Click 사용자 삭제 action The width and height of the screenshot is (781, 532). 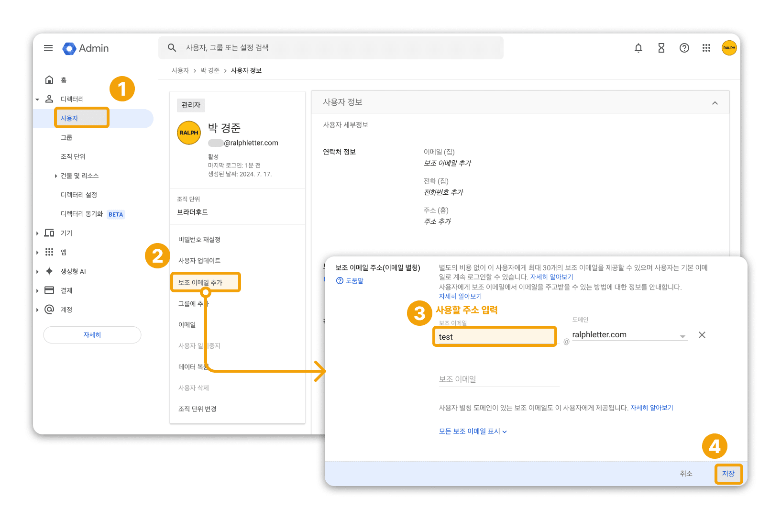pyautogui.click(x=194, y=388)
